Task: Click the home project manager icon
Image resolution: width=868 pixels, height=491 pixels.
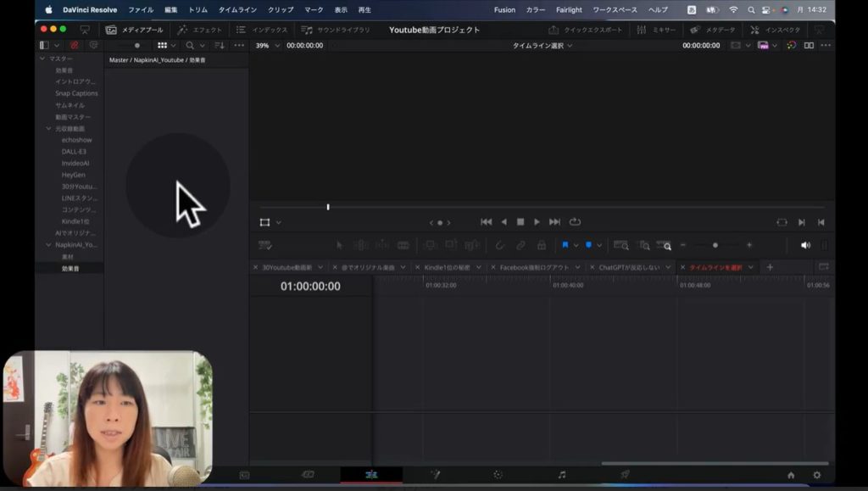Action: pyautogui.click(x=791, y=475)
